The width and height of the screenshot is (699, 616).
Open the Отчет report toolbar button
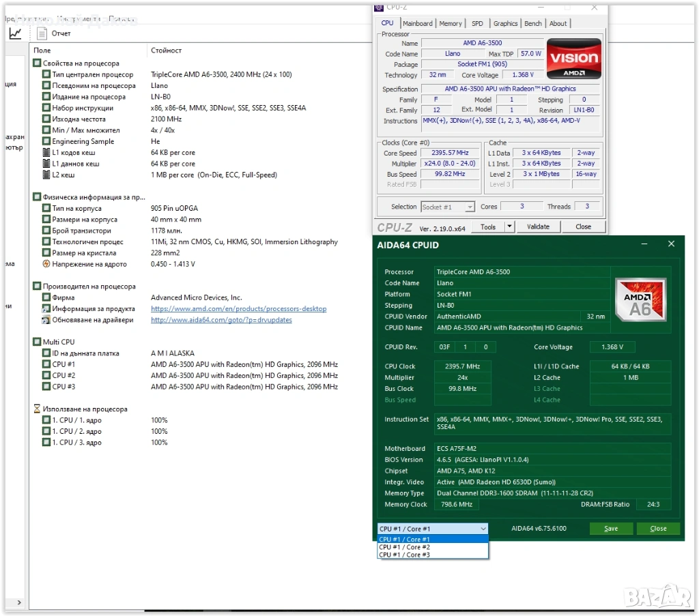click(x=53, y=33)
